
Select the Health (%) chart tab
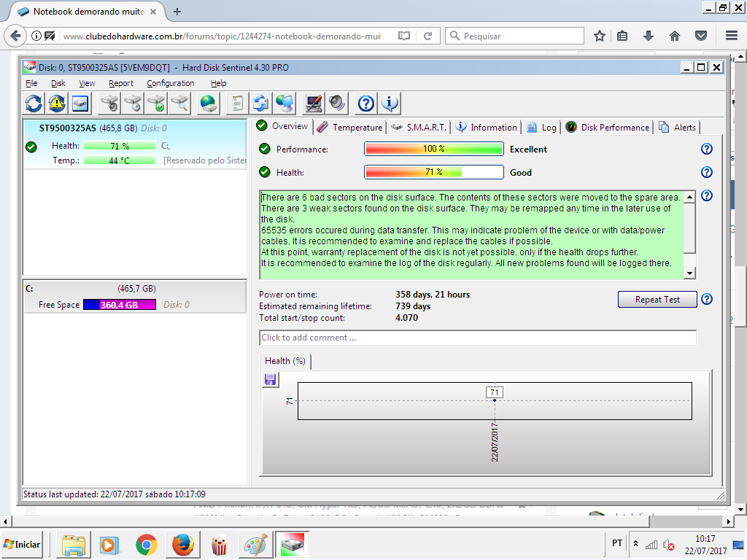coord(285,361)
